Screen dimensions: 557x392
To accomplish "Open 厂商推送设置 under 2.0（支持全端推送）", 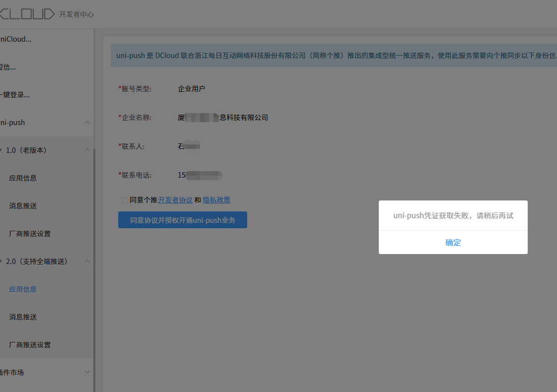I will click(30, 344).
